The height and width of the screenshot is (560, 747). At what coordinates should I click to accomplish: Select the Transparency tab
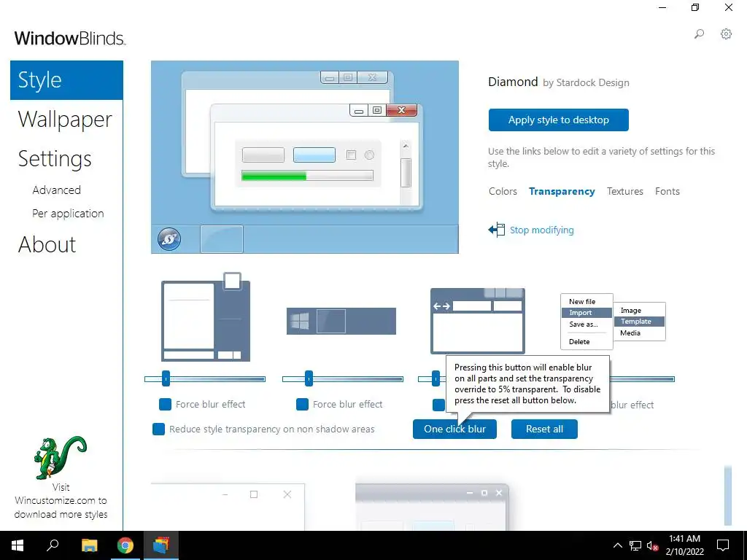[x=562, y=192]
